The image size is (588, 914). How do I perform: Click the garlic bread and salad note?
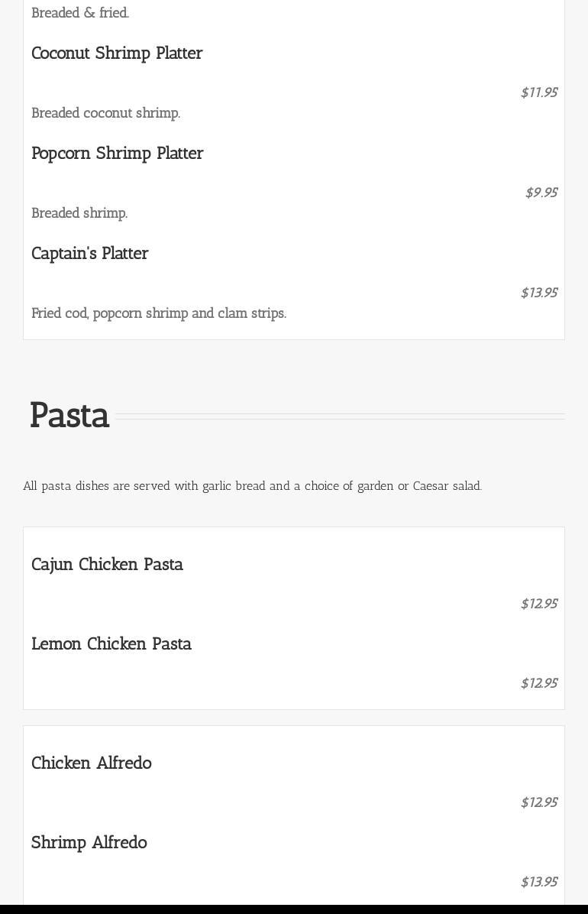click(252, 486)
